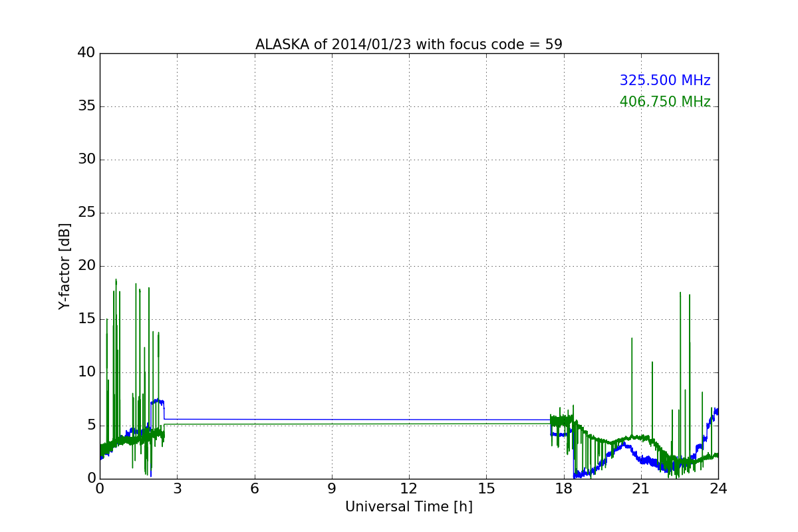Viewport: 798px width, 532px height.
Task: Click x-axis tick label "21"
Action: tap(641, 489)
